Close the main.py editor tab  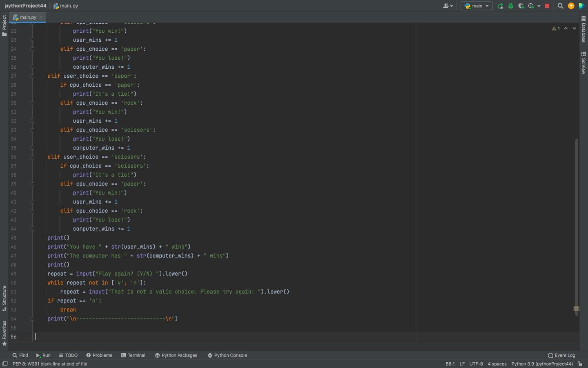(40, 17)
